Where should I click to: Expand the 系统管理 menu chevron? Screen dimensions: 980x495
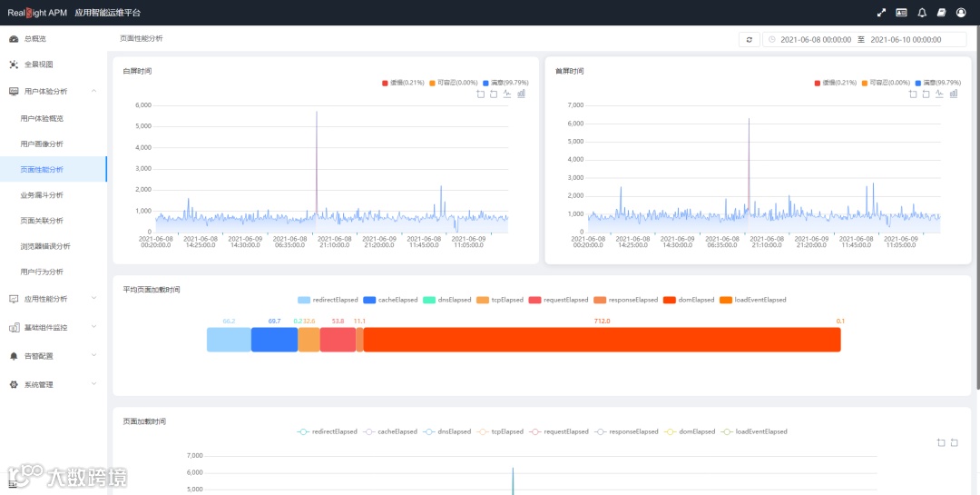93,384
